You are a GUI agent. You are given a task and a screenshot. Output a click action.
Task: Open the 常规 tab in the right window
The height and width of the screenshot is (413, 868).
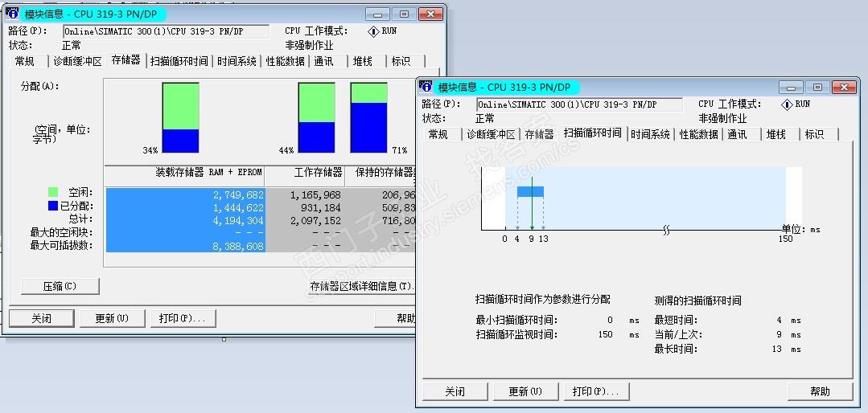click(x=438, y=134)
